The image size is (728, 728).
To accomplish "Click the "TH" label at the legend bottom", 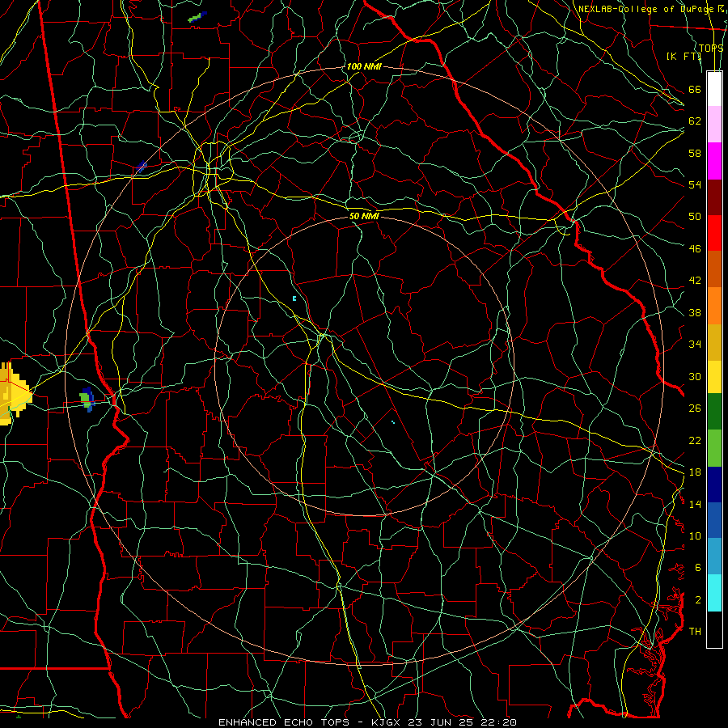I will [695, 632].
